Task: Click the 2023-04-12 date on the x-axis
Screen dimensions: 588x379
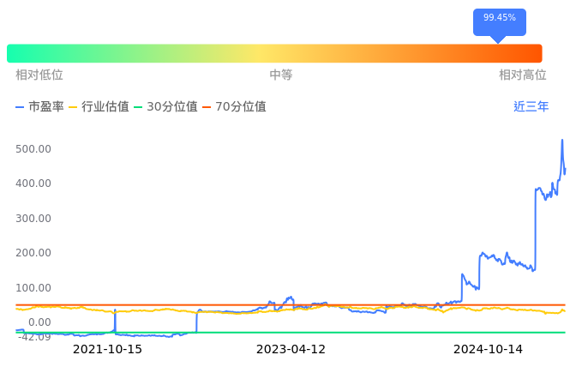Action: 291,350
